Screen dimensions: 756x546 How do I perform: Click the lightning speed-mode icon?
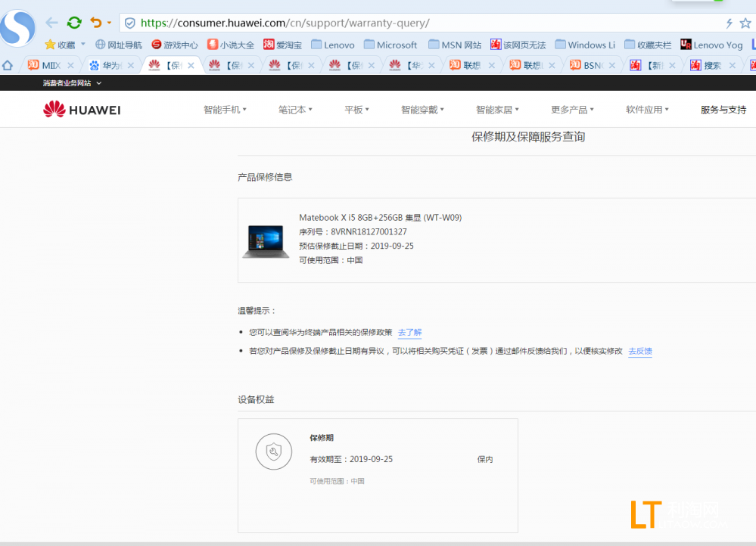(x=729, y=23)
